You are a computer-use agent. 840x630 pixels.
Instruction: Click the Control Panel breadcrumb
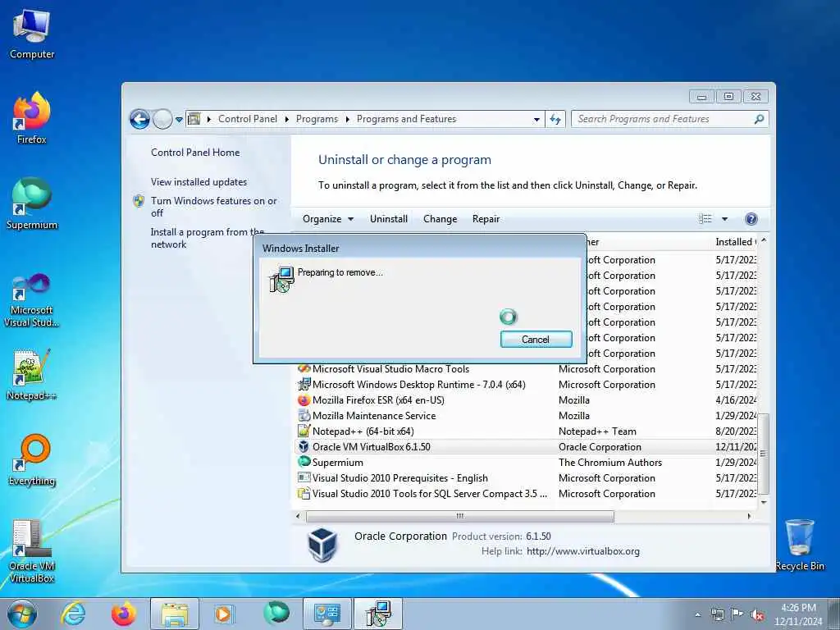[x=248, y=119]
